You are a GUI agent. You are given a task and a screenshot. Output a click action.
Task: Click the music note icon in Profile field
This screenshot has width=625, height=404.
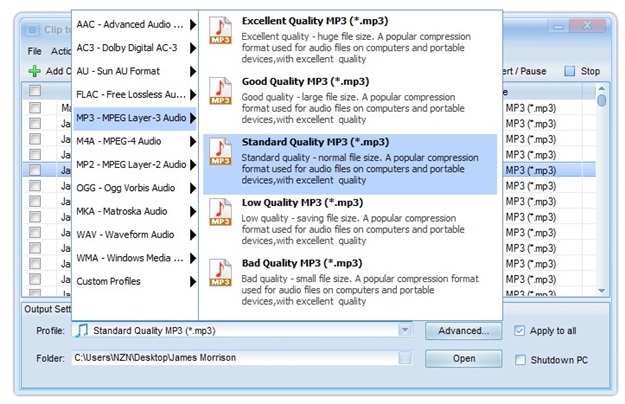tap(82, 331)
